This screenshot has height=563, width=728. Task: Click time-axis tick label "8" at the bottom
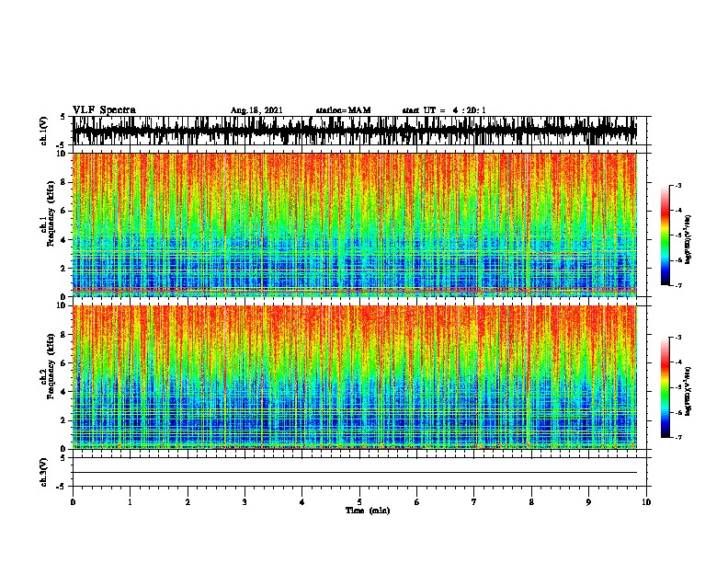click(531, 502)
